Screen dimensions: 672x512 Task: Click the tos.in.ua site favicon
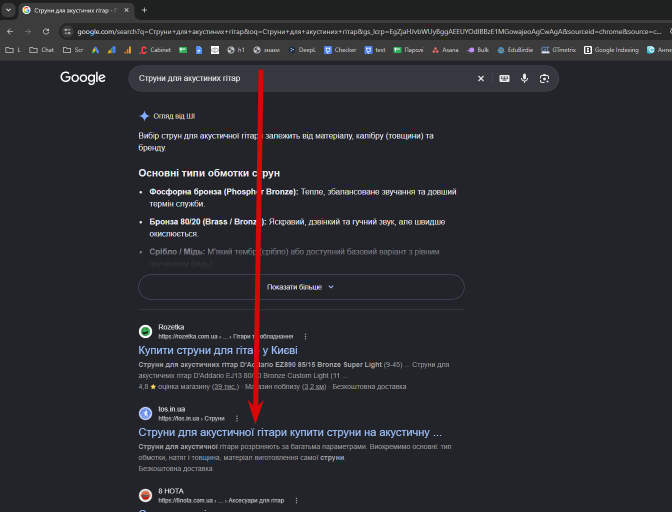pos(146,413)
